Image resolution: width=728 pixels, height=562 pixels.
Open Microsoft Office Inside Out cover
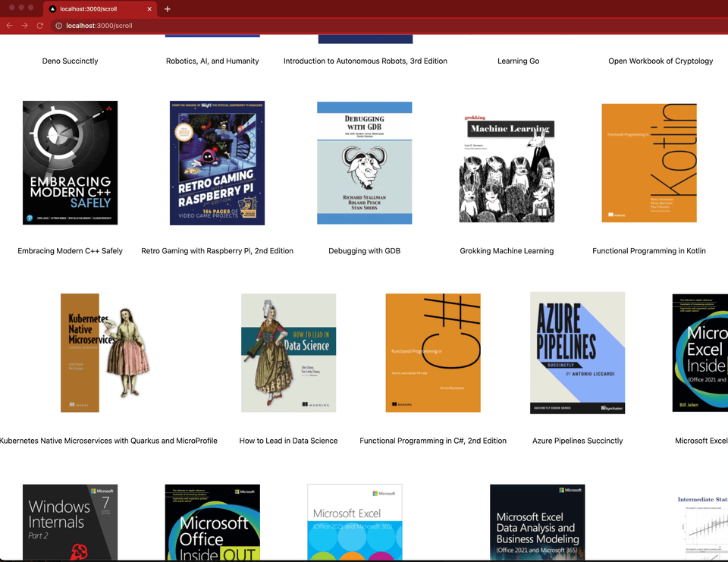click(212, 522)
